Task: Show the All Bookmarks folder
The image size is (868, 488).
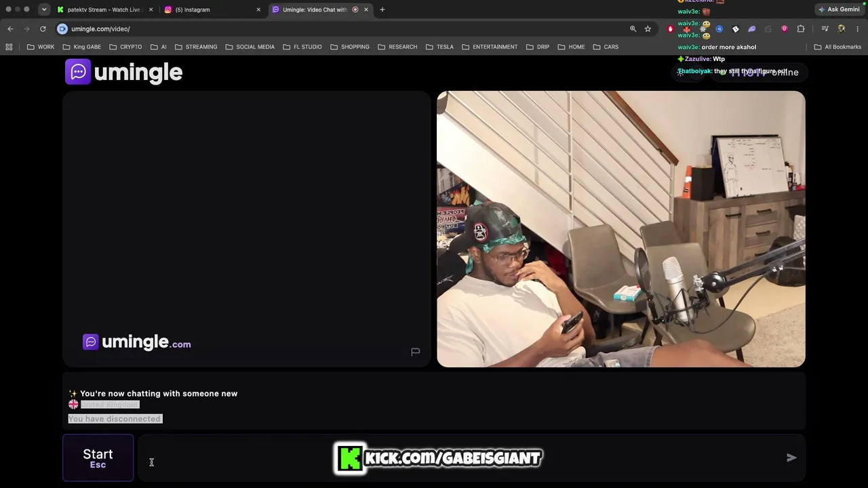Action: click(837, 47)
